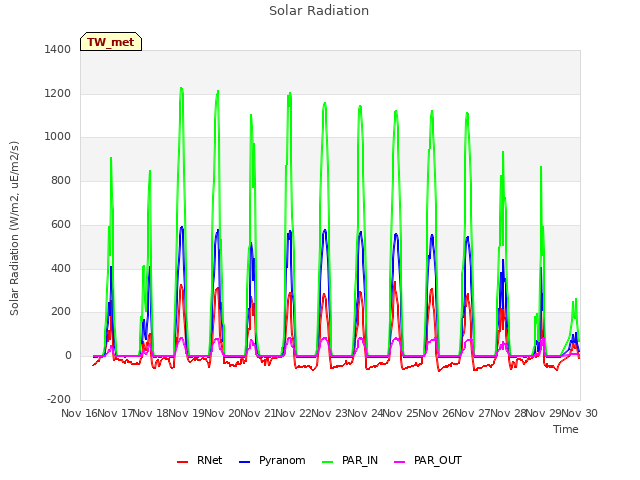Click the vertical Solar Radiation axis label

coord(14,228)
